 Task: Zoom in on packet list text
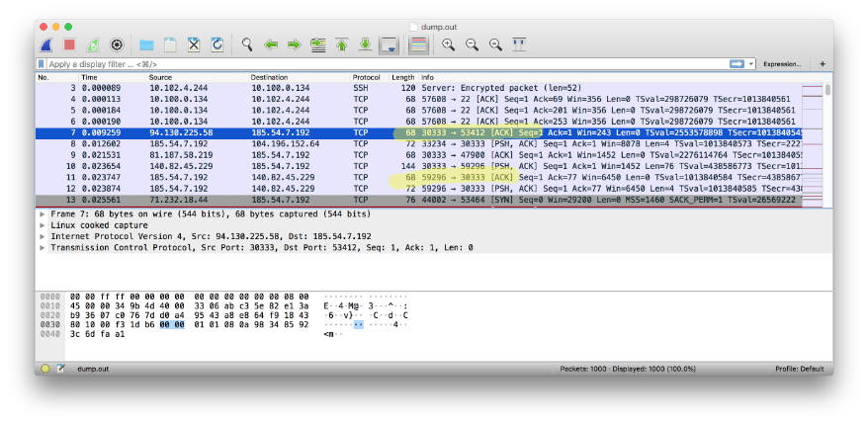click(x=448, y=44)
